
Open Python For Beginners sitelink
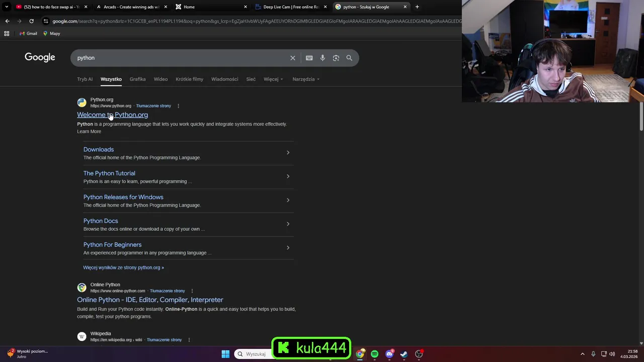coord(112,244)
